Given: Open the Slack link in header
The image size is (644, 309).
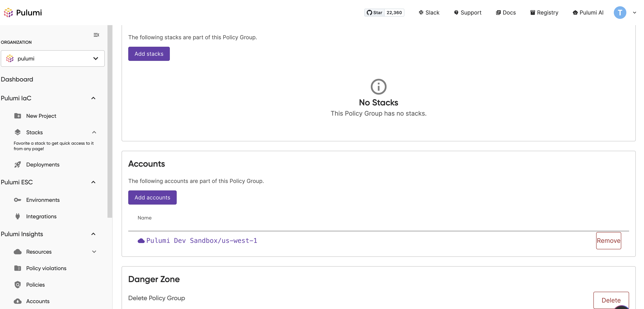Looking at the screenshot, I should 429,13.
